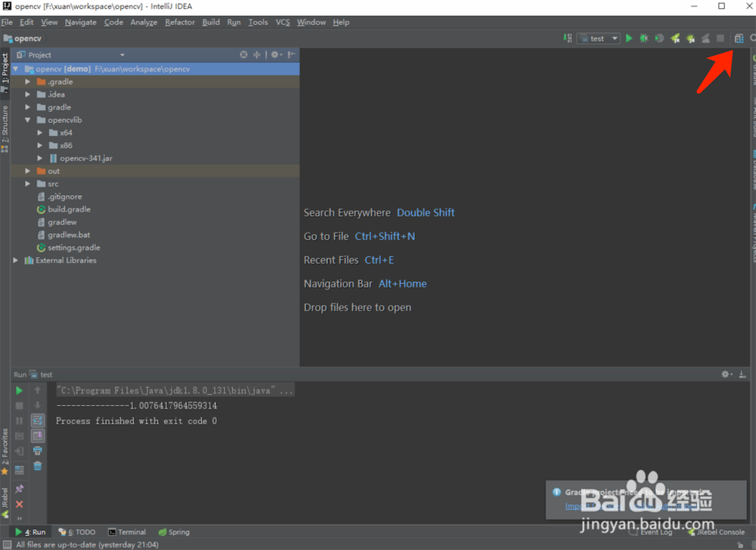The image size is (756, 550).
Task: Expand the .idea folder
Action: (27, 94)
